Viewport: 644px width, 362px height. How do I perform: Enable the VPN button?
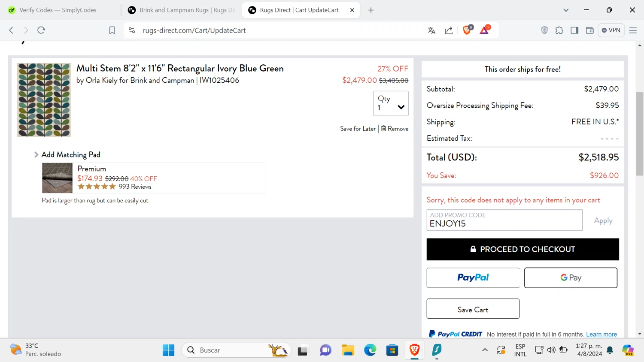(611, 30)
